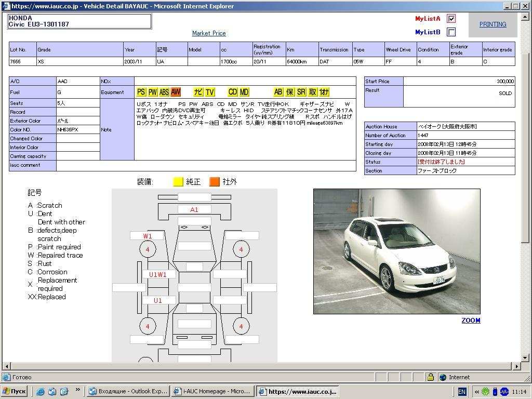Click the red status text 受付は終了しました
The width and height of the screenshot is (532, 399).
[441, 162]
